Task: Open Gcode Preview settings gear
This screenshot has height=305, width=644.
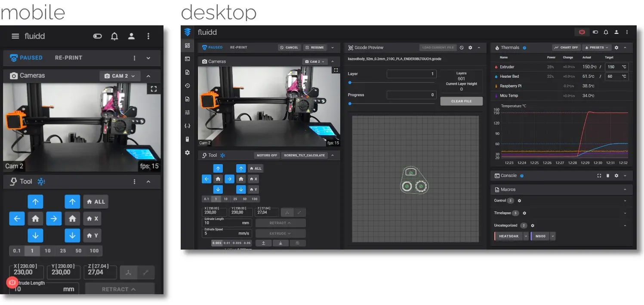Action: pyautogui.click(x=470, y=48)
